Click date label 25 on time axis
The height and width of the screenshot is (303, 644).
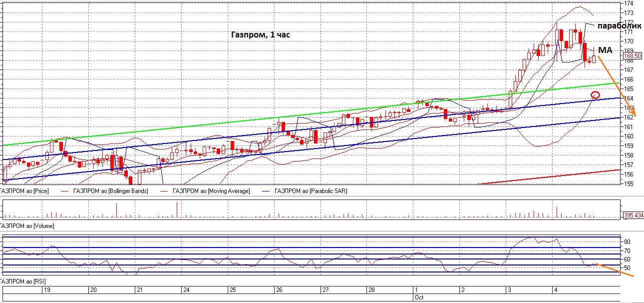(x=232, y=290)
